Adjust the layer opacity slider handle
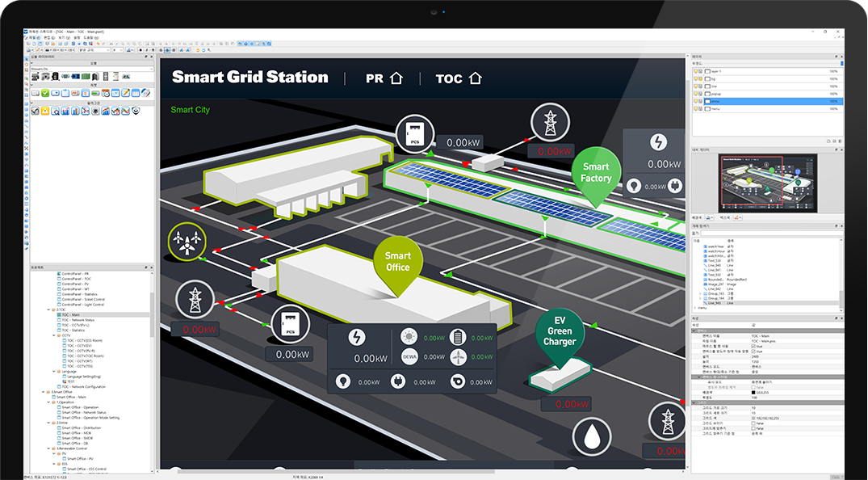This screenshot has height=480, width=868. pos(842,64)
